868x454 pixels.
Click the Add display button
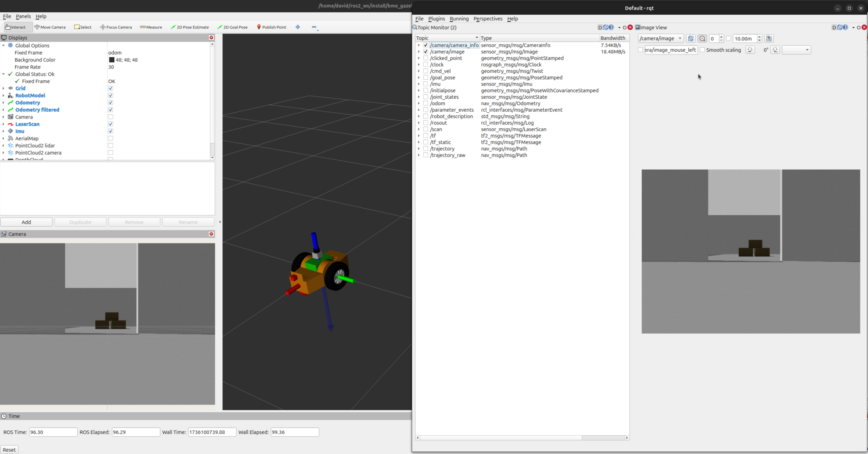26,222
